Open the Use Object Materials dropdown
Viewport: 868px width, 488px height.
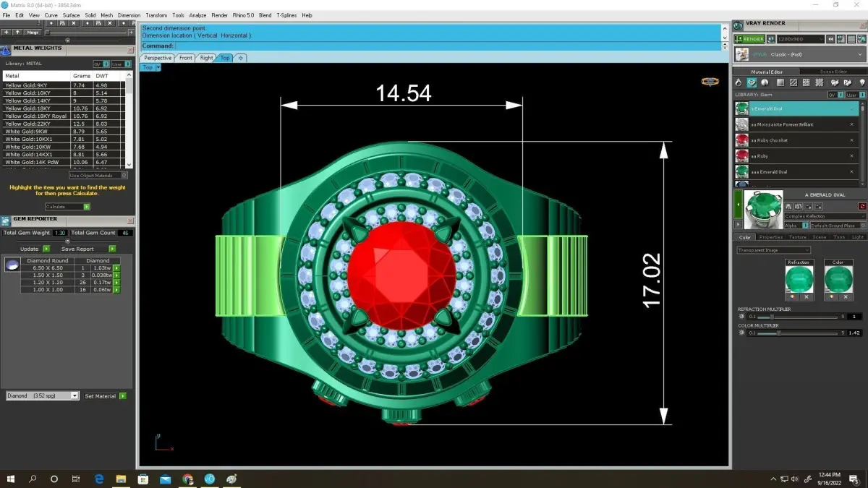click(x=98, y=175)
